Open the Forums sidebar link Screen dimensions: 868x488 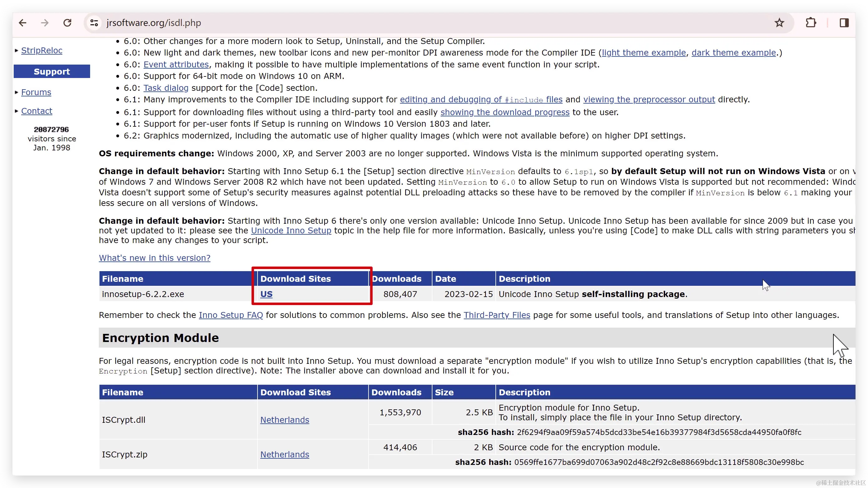[36, 92]
